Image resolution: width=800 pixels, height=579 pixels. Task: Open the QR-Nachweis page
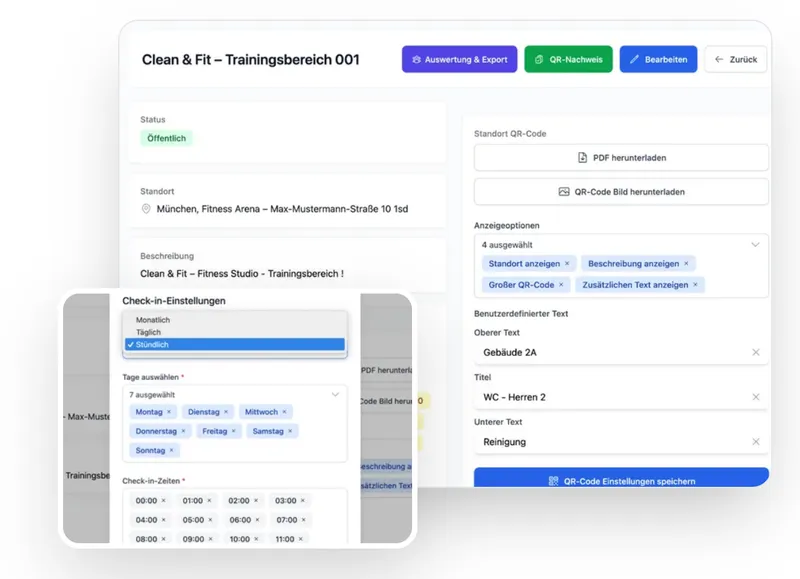coord(568,60)
